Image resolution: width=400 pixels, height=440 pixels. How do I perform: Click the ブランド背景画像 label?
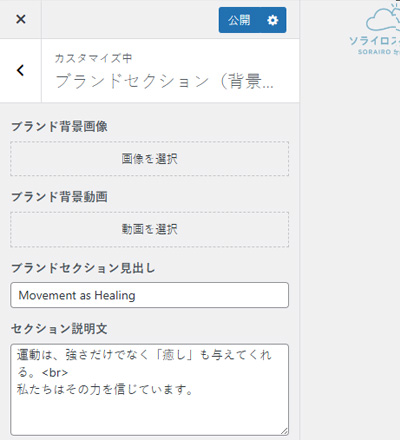click(59, 127)
